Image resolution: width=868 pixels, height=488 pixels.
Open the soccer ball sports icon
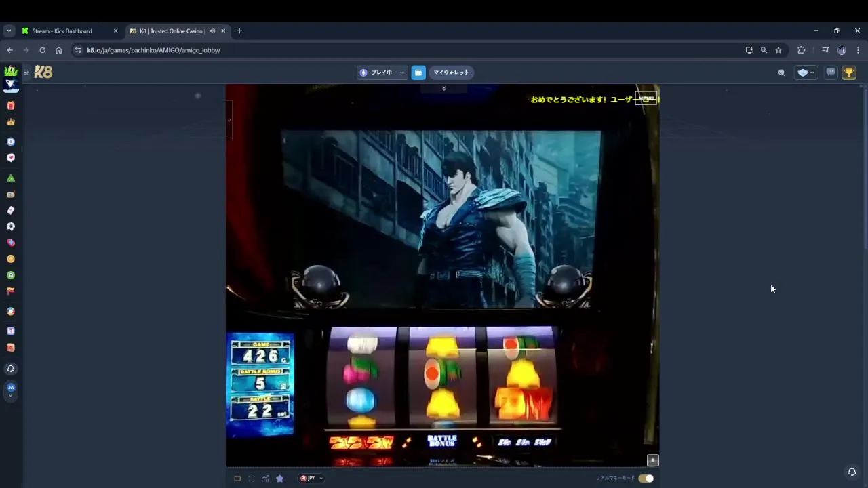(10, 226)
